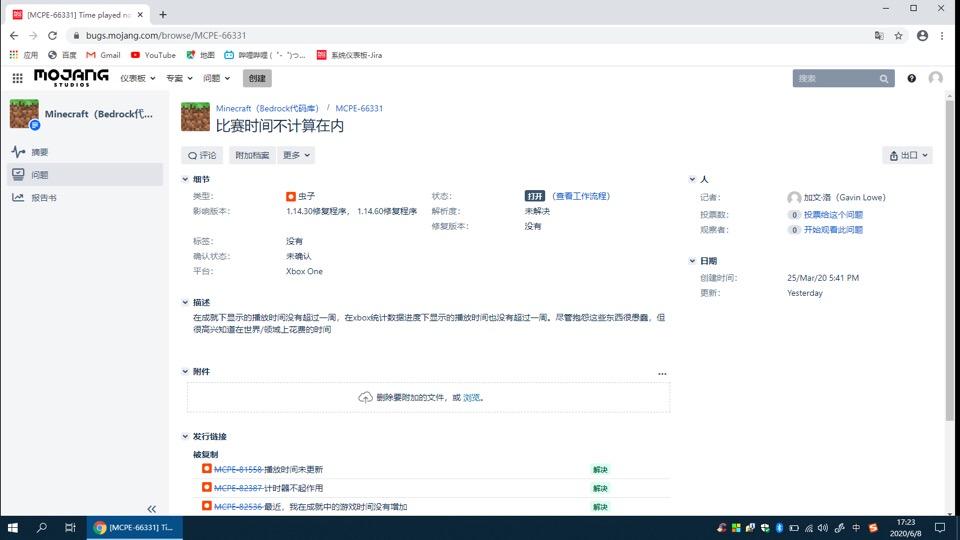Collapse the 描述 description section
The height and width of the screenshot is (540, 960).
[185, 302]
